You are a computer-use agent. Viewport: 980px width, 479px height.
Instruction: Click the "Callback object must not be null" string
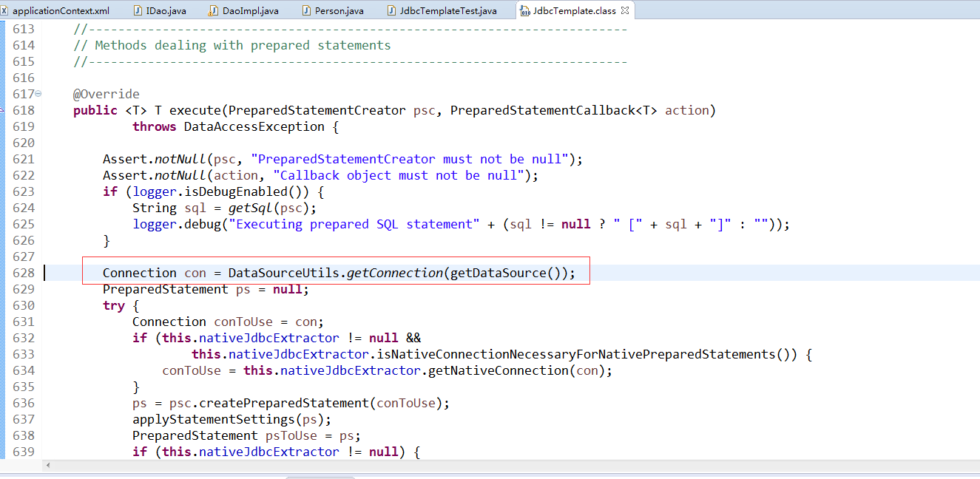[x=398, y=175]
